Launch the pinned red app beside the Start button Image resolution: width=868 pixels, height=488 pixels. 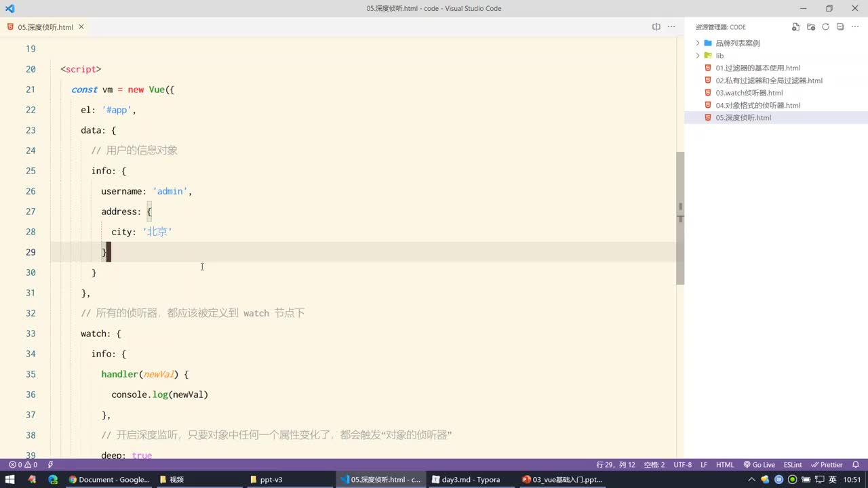(x=32, y=479)
